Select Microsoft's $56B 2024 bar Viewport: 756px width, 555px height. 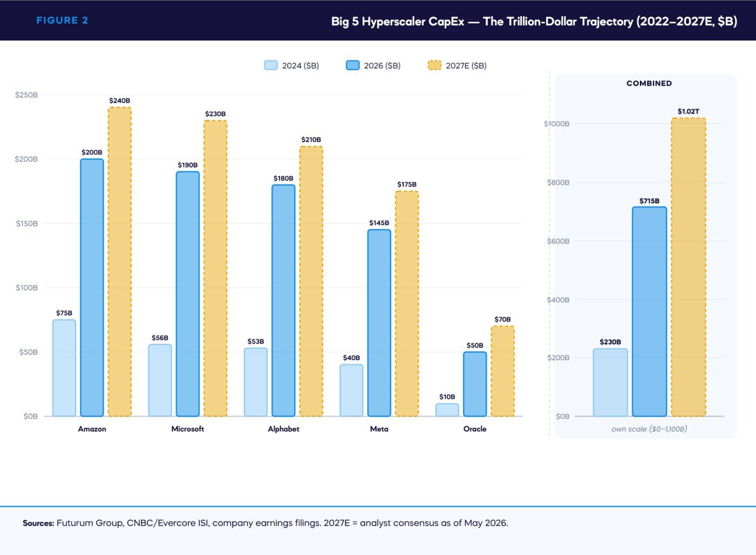coord(160,380)
